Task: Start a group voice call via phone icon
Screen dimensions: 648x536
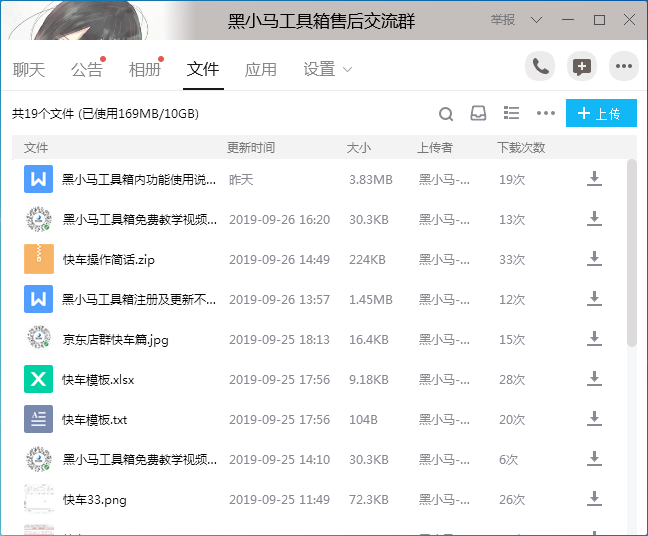Action: [x=540, y=67]
